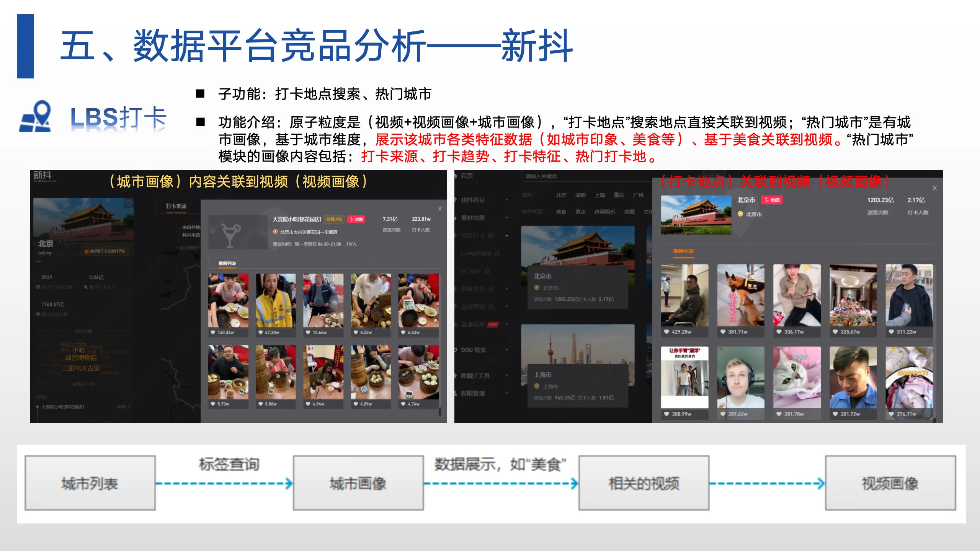Open the 首页 sidebar item

point(467,176)
